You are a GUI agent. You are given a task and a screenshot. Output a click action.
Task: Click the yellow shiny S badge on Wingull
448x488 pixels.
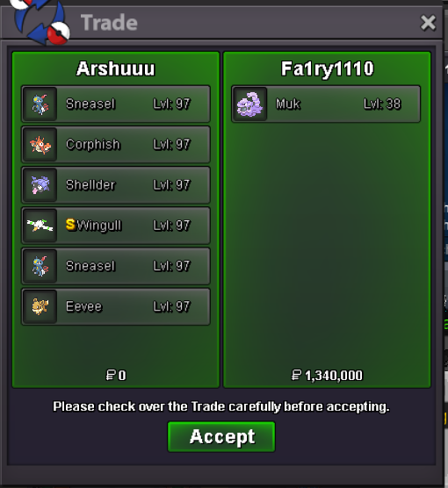pyautogui.click(x=71, y=225)
